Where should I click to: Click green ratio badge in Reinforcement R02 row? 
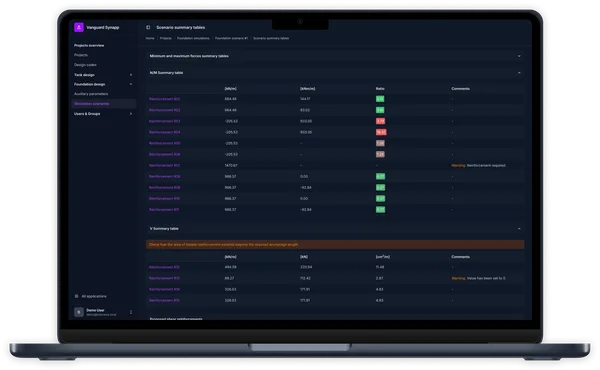[x=380, y=110]
